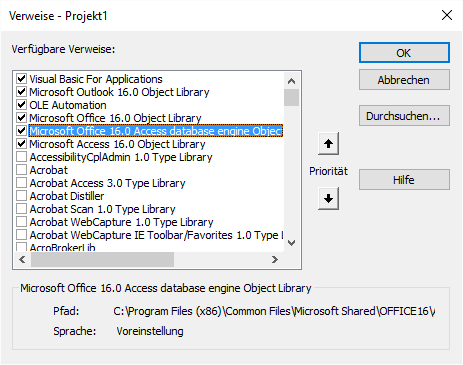Close the Verweise dialog with X

(x=447, y=15)
